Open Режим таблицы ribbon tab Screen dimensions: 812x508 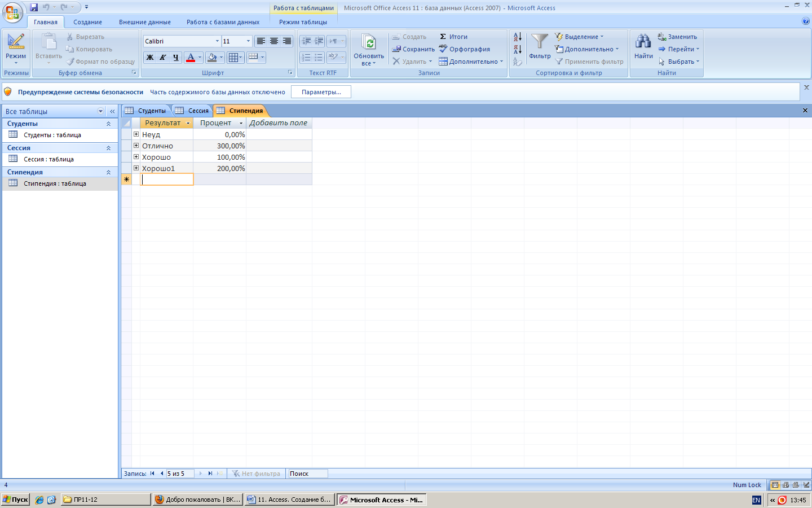pos(303,22)
